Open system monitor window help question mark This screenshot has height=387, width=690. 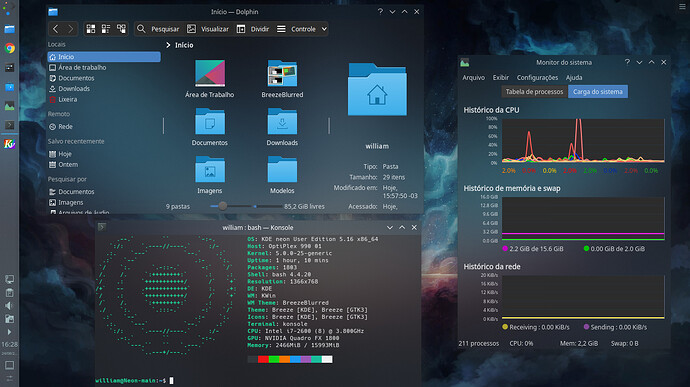point(627,63)
